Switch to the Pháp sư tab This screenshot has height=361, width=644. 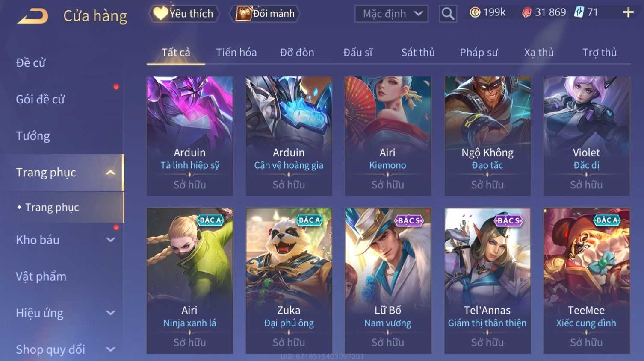click(x=479, y=53)
